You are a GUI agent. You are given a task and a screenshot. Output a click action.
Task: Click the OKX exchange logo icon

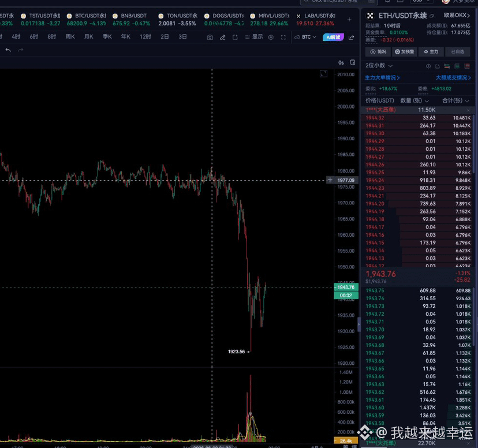[x=370, y=16]
